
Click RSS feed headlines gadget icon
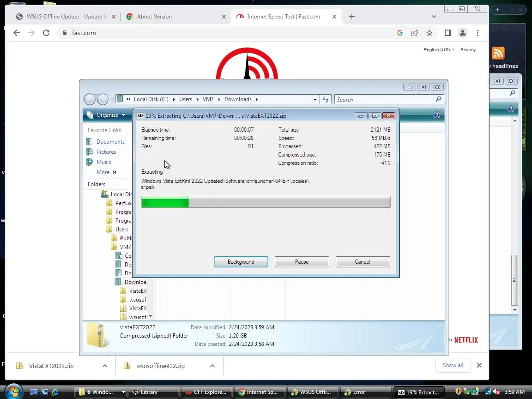(x=498, y=53)
